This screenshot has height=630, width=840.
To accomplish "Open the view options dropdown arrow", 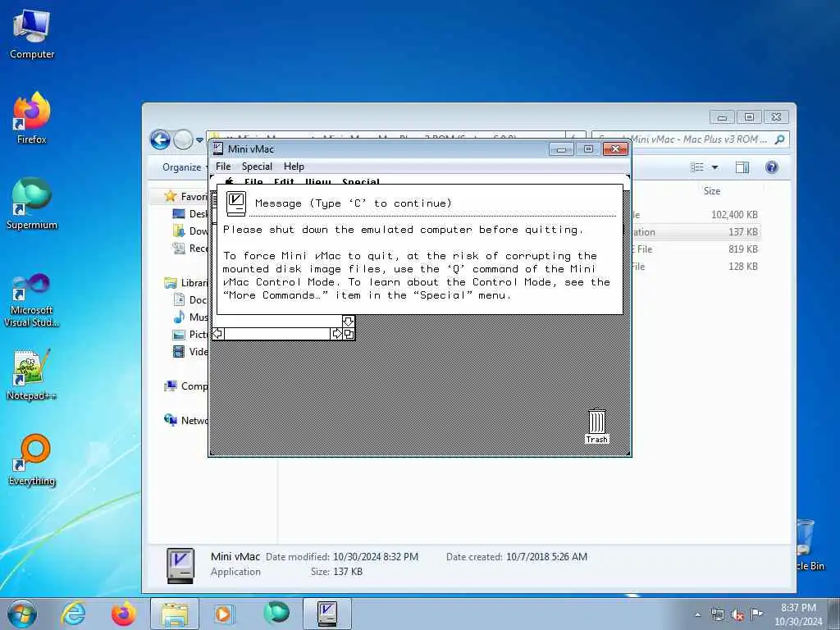I will (714, 167).
